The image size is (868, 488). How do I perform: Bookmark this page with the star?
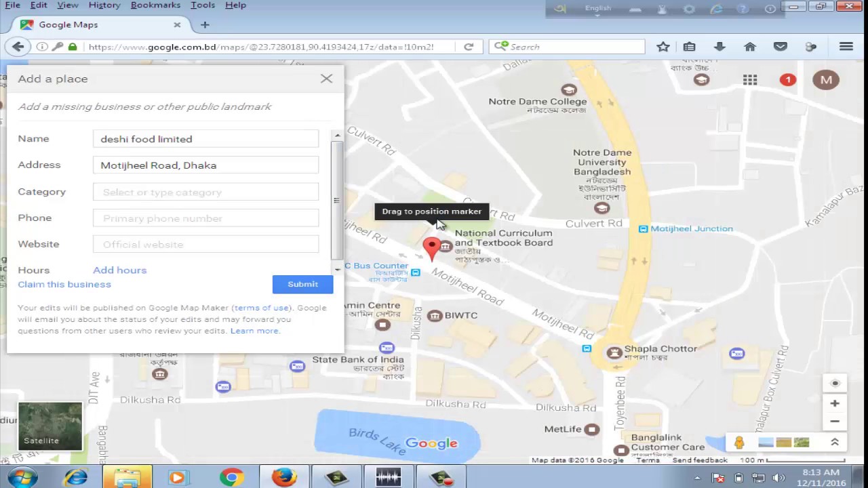tap(663, 47)
